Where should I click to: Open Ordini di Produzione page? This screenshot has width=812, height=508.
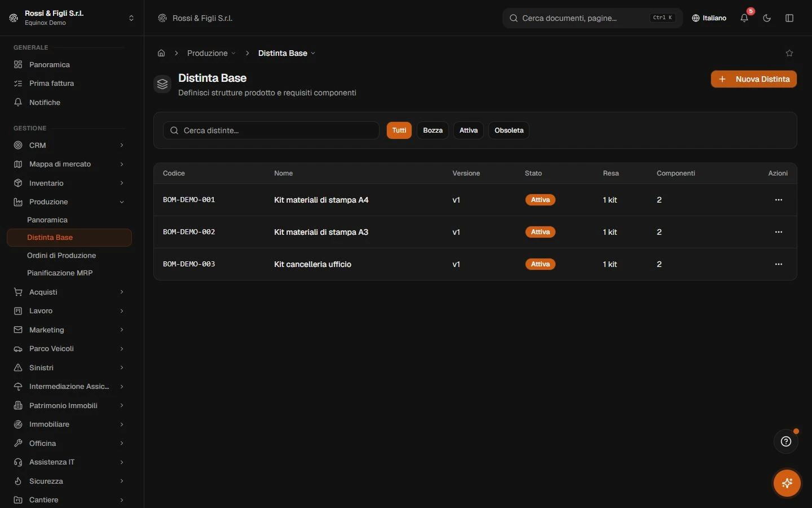pos(69,256)
